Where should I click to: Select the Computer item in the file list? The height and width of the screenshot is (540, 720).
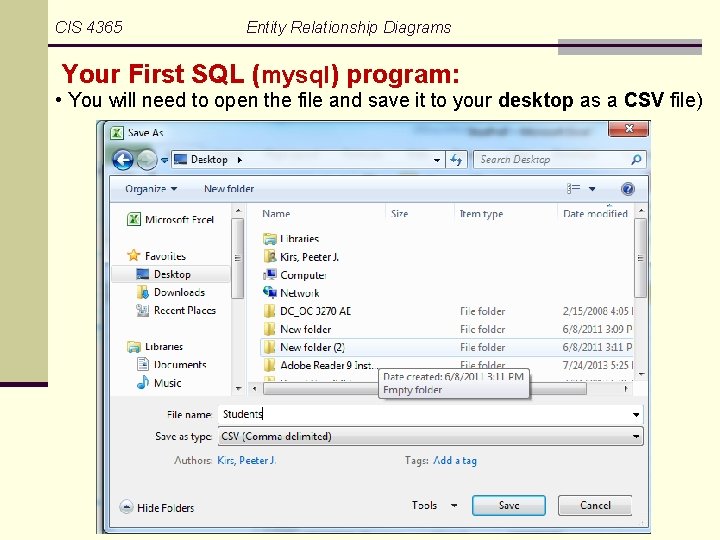pyautogui.click(x=294, y=275)
